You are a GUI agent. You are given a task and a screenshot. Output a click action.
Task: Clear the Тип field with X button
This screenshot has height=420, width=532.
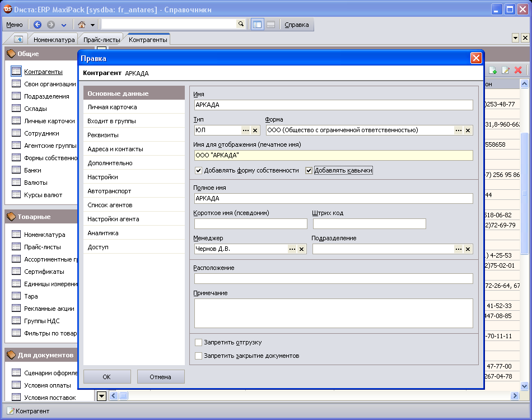click(255, 130)
